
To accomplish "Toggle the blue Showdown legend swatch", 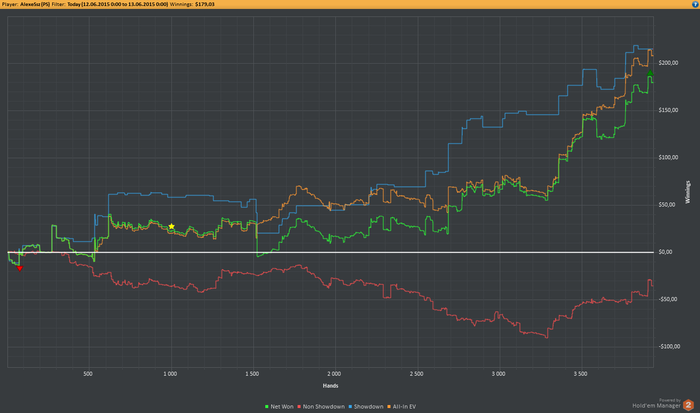I will coord(350,407).
